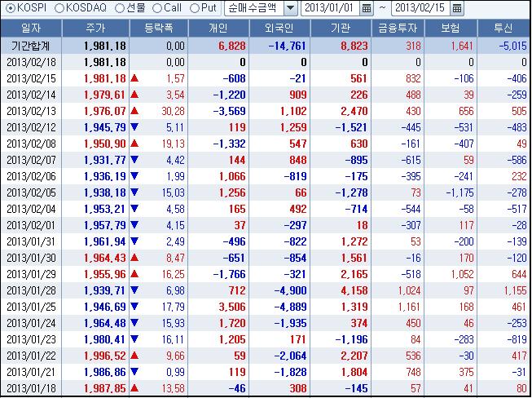Click down arrow in 2013/01/21 row

[x=134, y=372]
